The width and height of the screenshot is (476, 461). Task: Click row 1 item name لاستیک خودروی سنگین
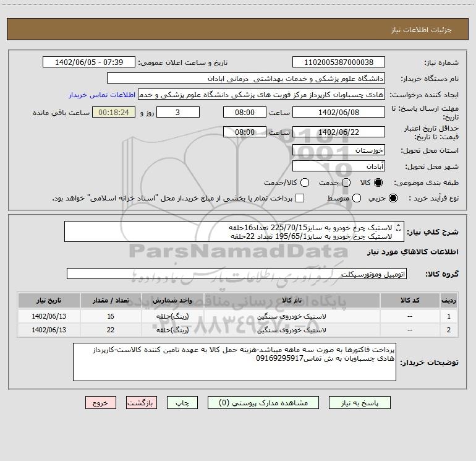292,316
